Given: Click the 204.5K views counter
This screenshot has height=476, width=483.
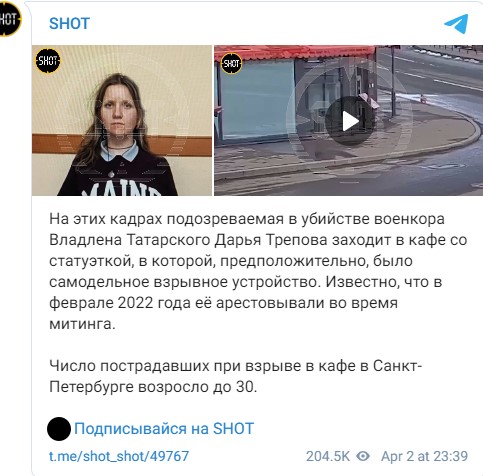Looking at the screenshot, I should tap(328, 456).
